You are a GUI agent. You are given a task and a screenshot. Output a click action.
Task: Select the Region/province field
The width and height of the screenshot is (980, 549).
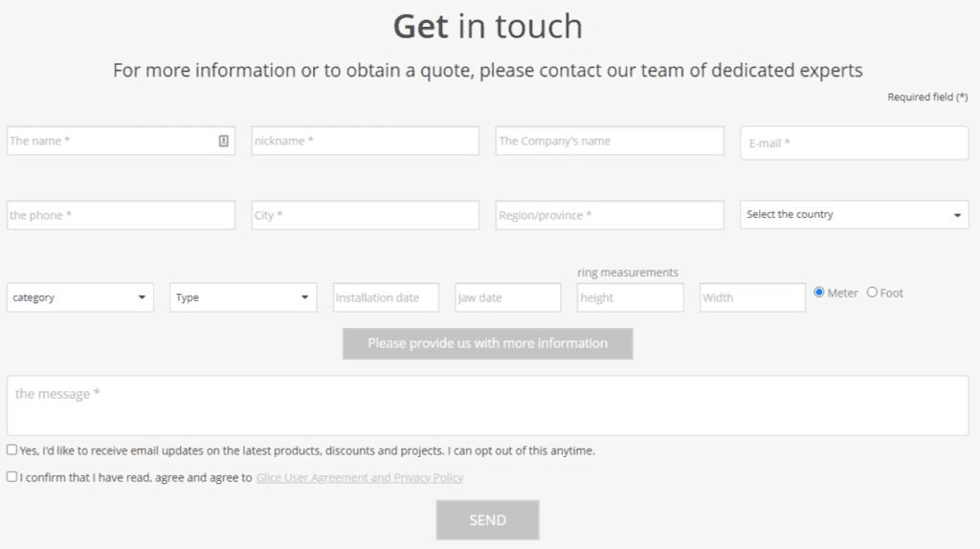pyautogui.click(x=610, y=215)
